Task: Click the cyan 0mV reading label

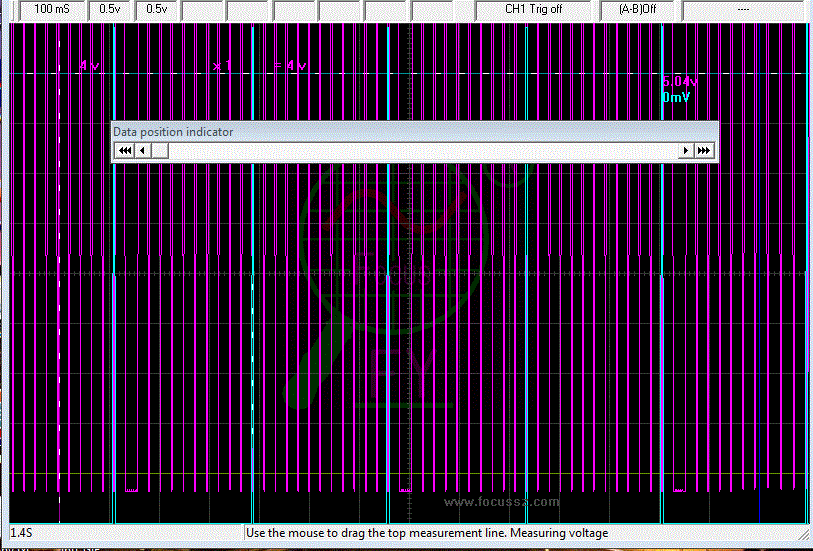Action: (x=677, y=97)
